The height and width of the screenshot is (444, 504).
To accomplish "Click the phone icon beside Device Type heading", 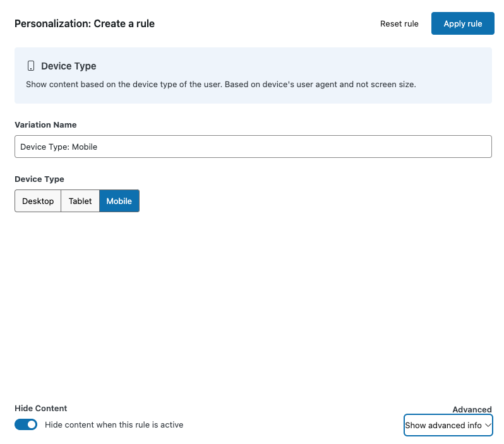I will click(x=31, y=66).
